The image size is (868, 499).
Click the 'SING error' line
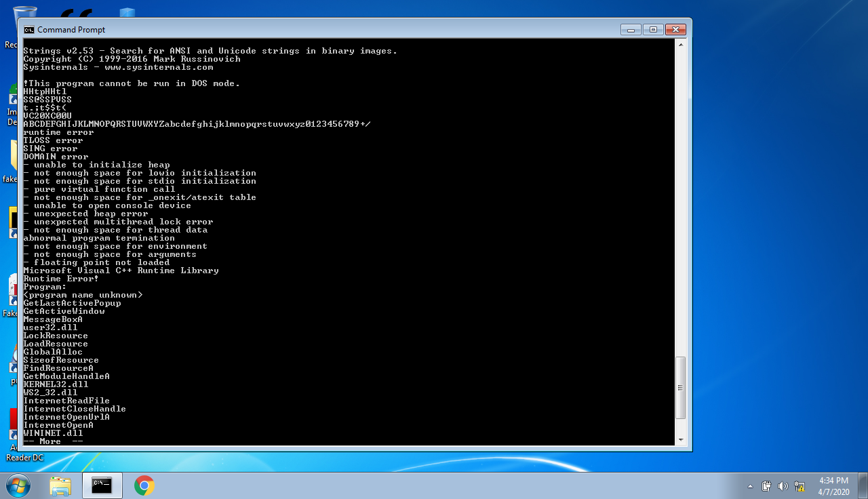tap(50, 148)
